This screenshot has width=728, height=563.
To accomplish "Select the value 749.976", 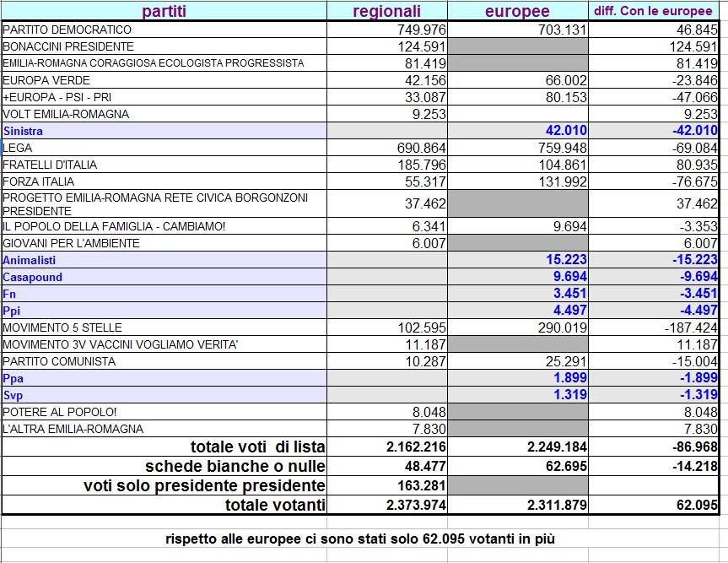I will 422,30.
